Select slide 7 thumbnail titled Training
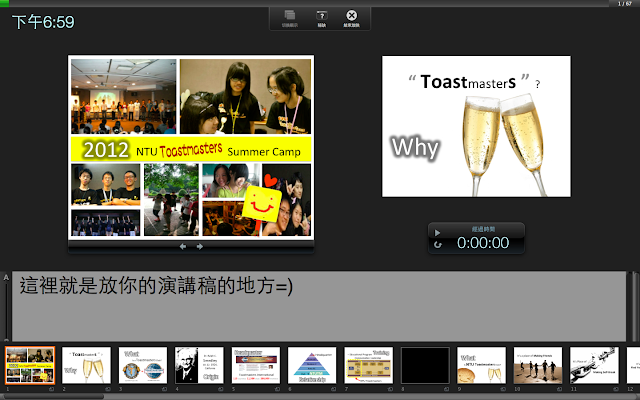This screenshot has width=640, height=400. coord(369,365)
